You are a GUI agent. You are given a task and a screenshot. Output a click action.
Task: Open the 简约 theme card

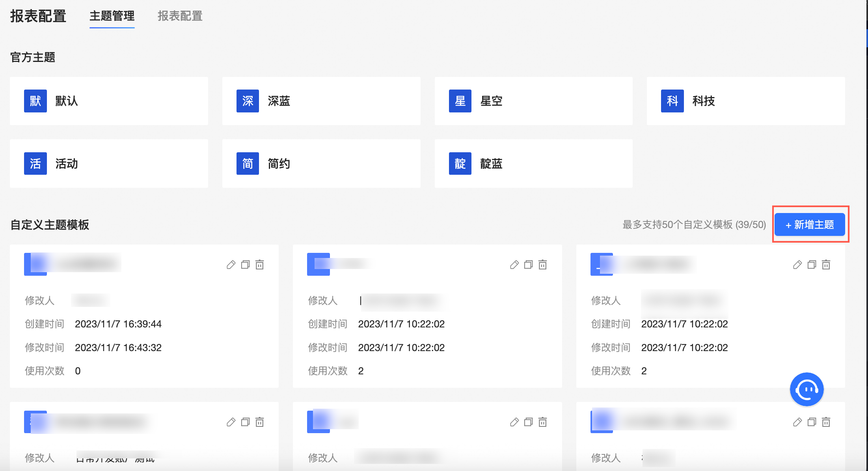321,163
